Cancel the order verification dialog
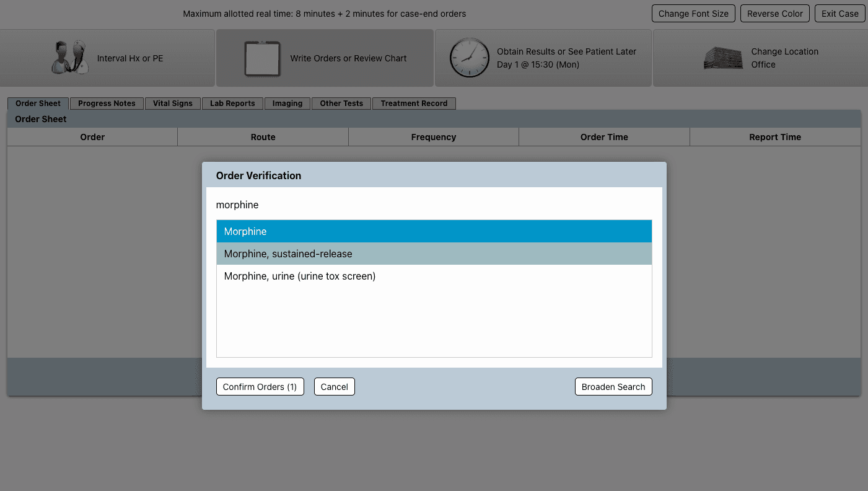 tap(334, 387)
